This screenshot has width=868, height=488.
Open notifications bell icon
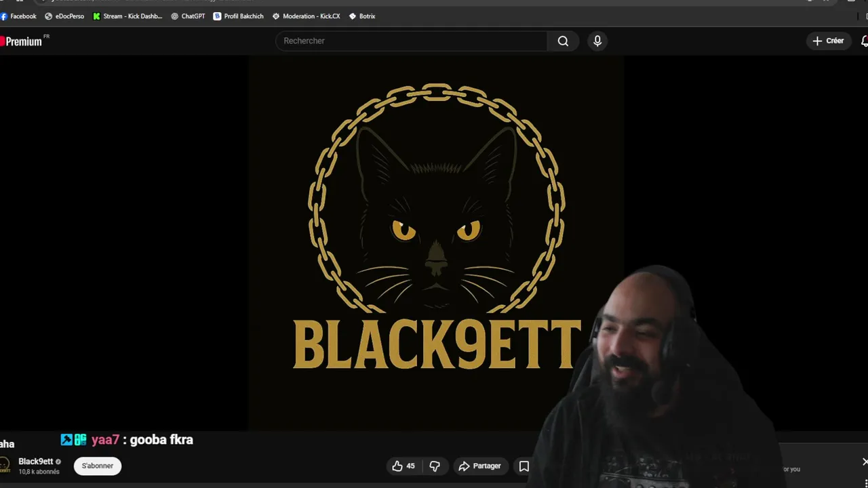coord(864,41)
